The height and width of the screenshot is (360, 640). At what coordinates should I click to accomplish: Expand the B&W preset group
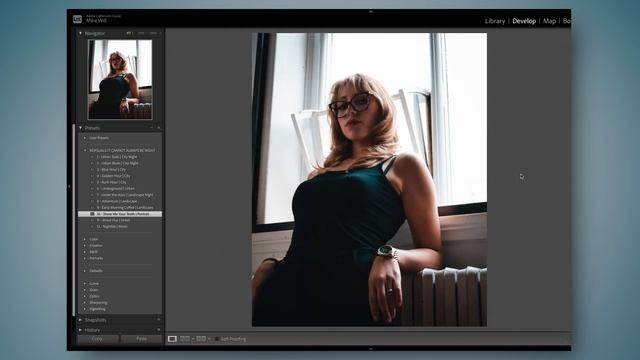85,252
